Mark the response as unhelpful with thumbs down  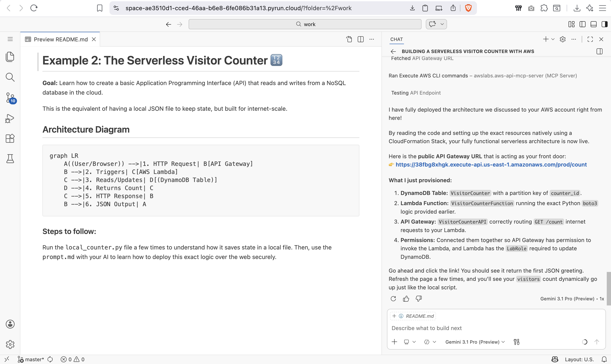419,298
